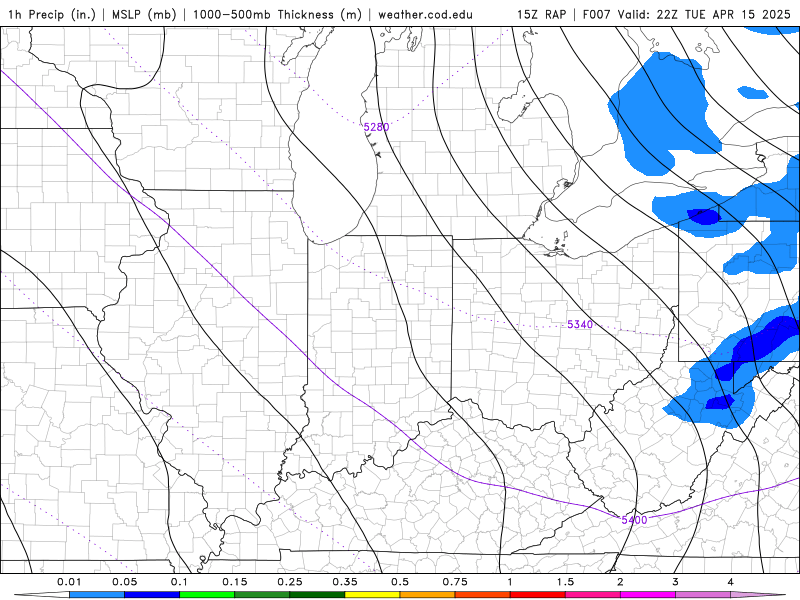Click the dark blue 0.05 legend color
Image resolution: width=800 pixels, height=600 pixels.
[x=152, y=595]
